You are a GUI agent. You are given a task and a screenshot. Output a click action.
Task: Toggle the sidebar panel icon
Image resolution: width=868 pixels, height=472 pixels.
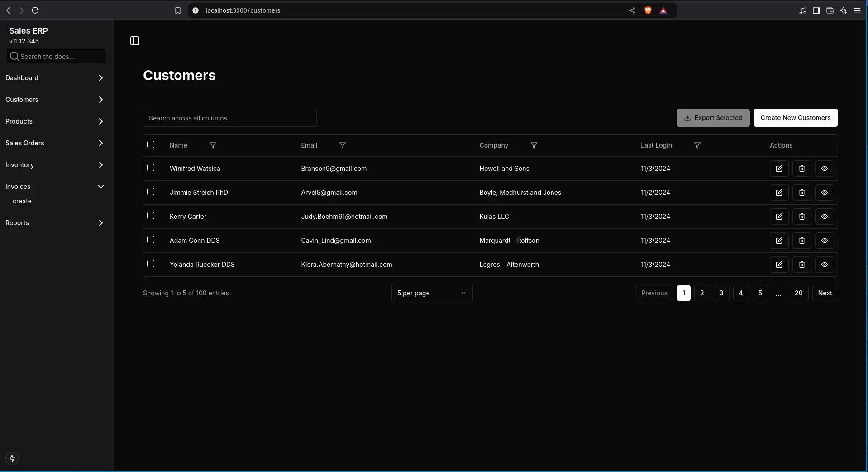[x=135, y=41]
